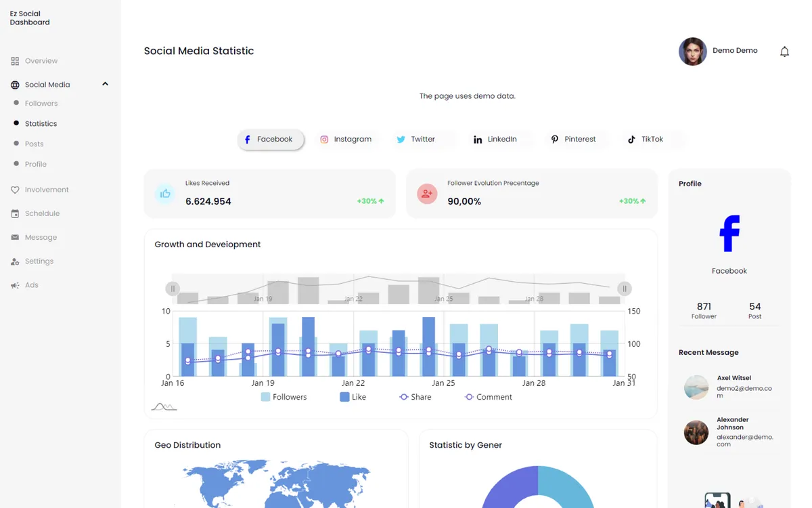
Task: Click the Likes Received thumbs-up icon
Action: pos(165,194)
